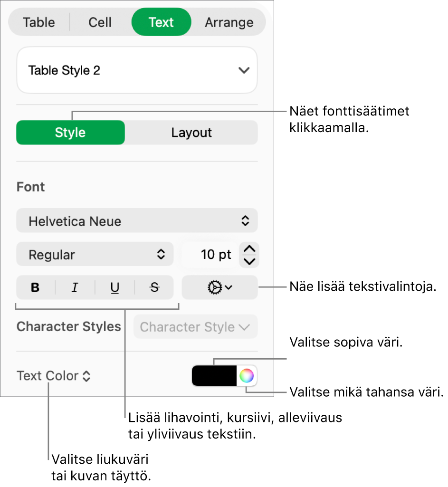Image resolution: width=448 pixels, height=487 pixels.
Task: Switch to the Layout segment
Action: click(x=191, y=133)
